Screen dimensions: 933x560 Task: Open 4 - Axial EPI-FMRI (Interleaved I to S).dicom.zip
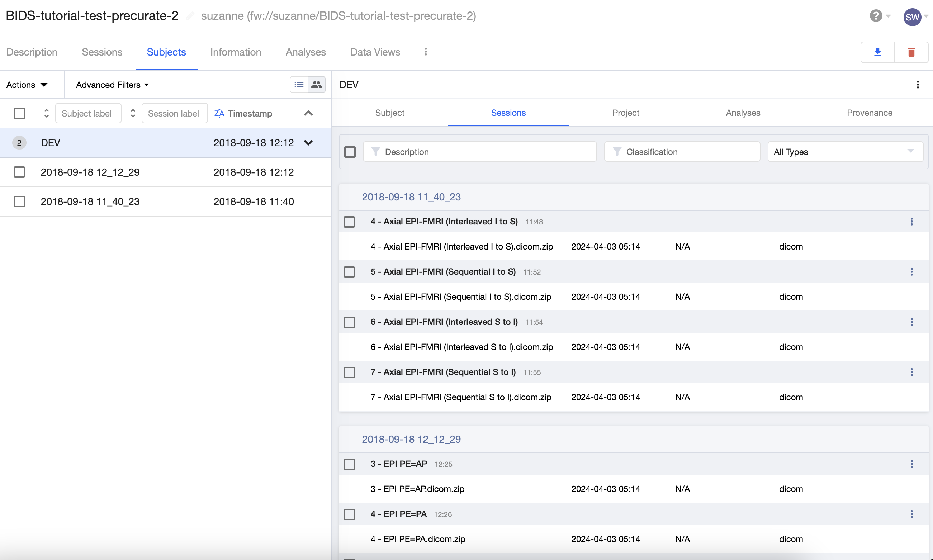click(x=461, y=246)
